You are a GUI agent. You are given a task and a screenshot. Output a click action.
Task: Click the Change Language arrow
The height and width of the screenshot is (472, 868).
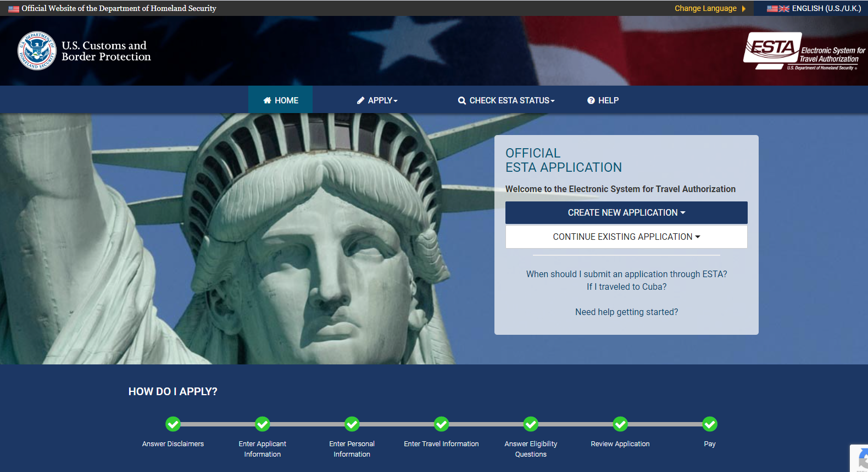(x=744, y=8)
